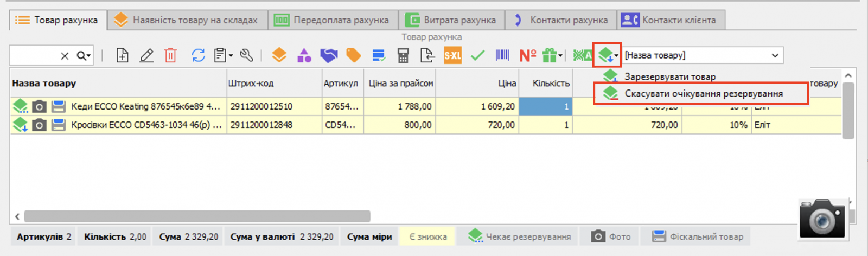Select the Кеди ECCO Keating product name

145,106
